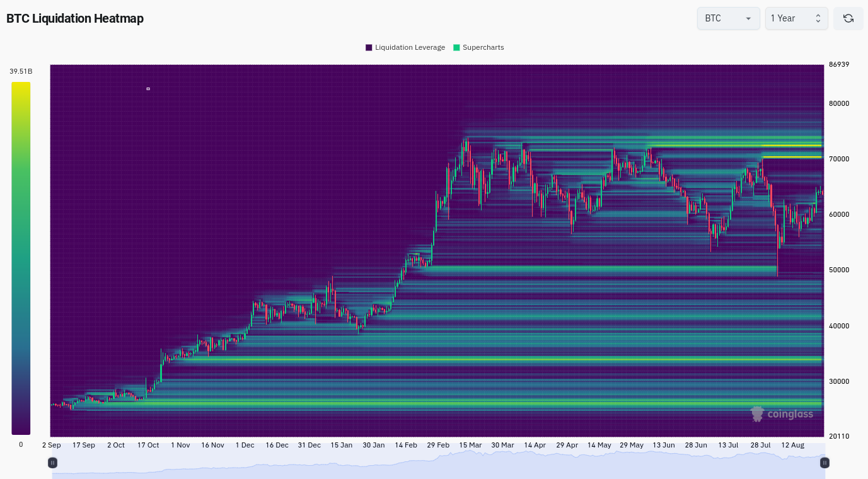Click the 13 Jun date label
This screenshot has height=479, width=868.
663,445
